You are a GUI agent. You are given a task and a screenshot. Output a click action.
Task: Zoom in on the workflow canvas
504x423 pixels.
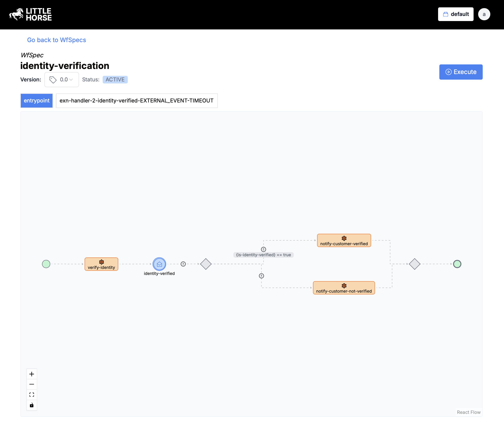pyautogui.click(x=32, y=374)
